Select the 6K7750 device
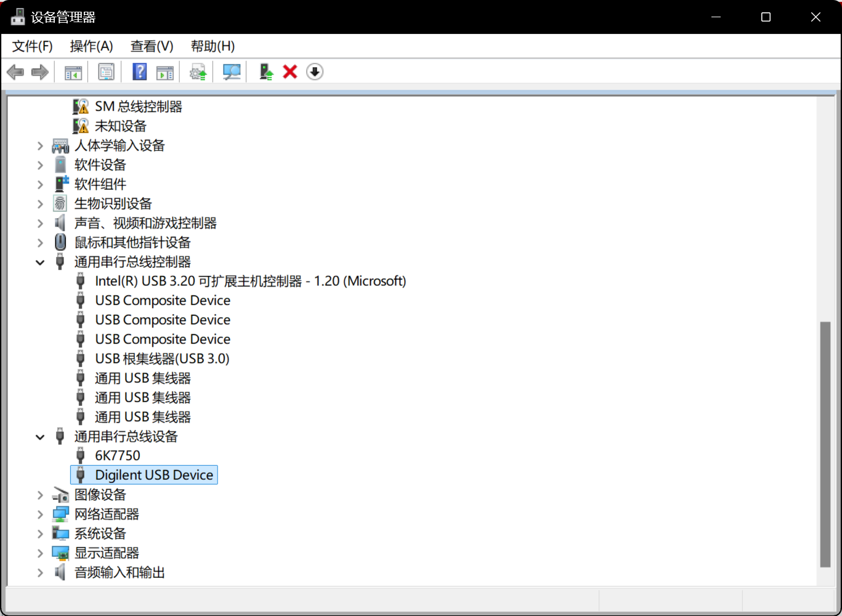Viewport: 842px width, 616px height. point(118,456)
